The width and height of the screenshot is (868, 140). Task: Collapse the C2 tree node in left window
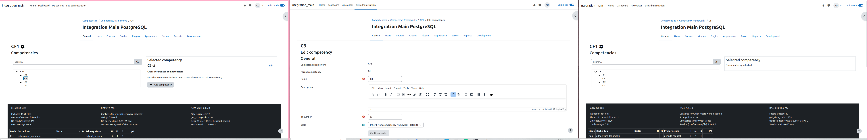point(21,82)
